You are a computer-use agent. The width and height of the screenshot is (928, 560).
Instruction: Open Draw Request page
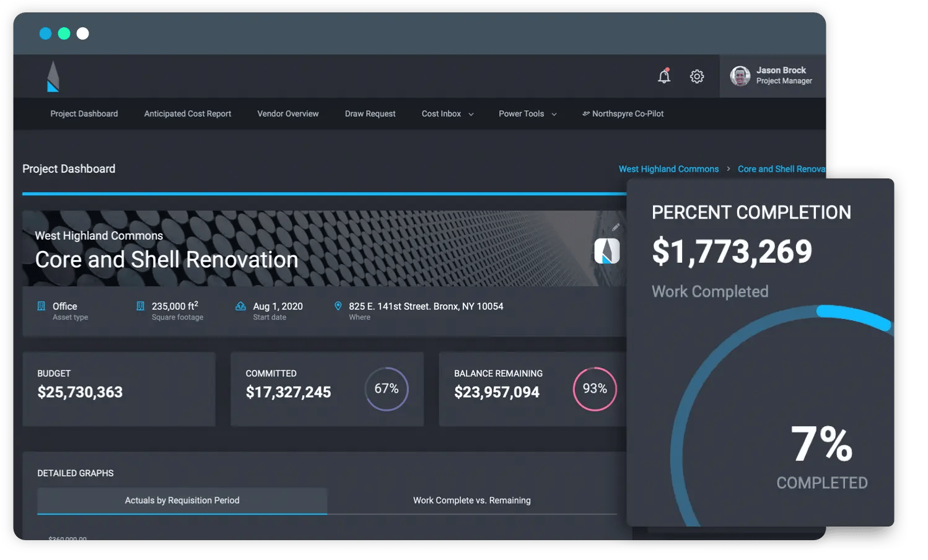(370, 114)
